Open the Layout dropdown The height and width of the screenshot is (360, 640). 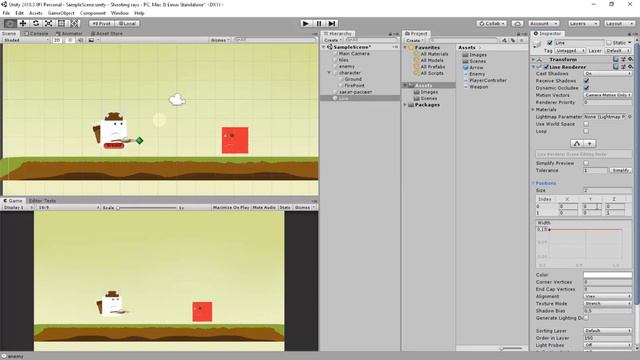[619, 24]
